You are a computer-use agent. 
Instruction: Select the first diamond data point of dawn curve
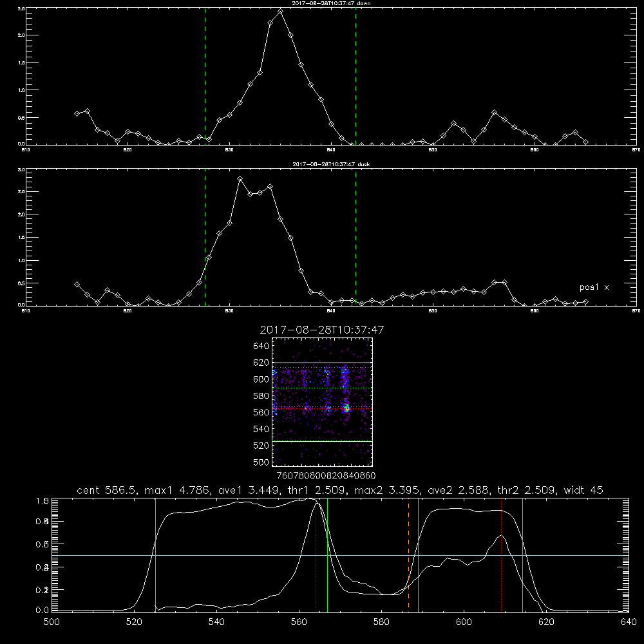(77, 113)
